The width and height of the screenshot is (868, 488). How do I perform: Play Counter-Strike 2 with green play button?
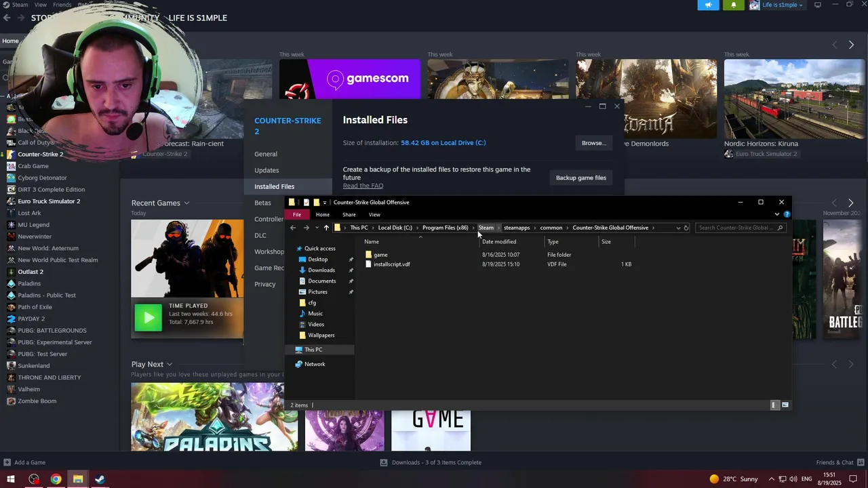[148, 317]
